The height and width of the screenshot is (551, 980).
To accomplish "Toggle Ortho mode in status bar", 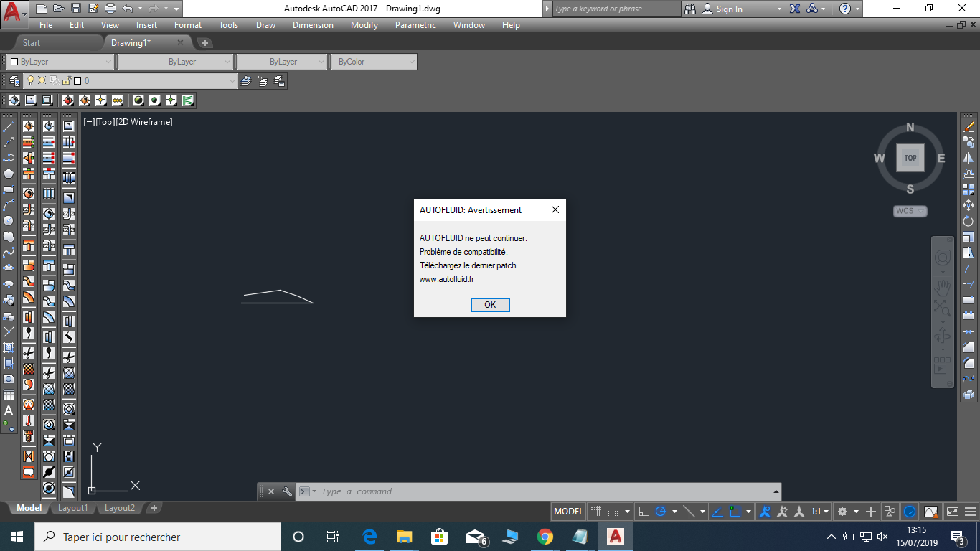I will 644,512.
